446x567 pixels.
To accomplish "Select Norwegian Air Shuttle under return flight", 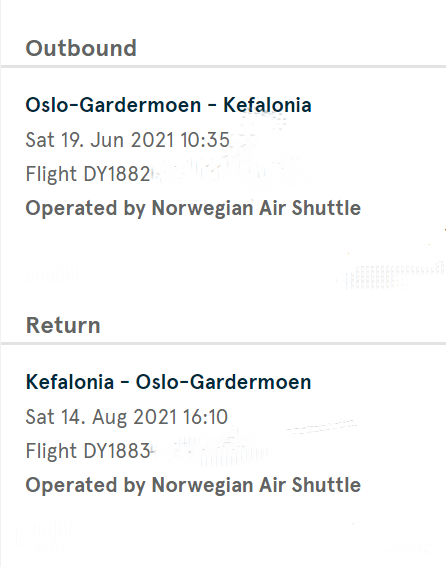I will pos(256,485).
